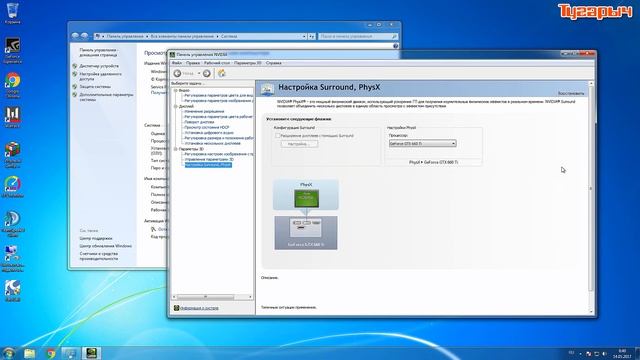
Task: Open the Правка menu
Action: pyautogui.click(x=193, y=63)
